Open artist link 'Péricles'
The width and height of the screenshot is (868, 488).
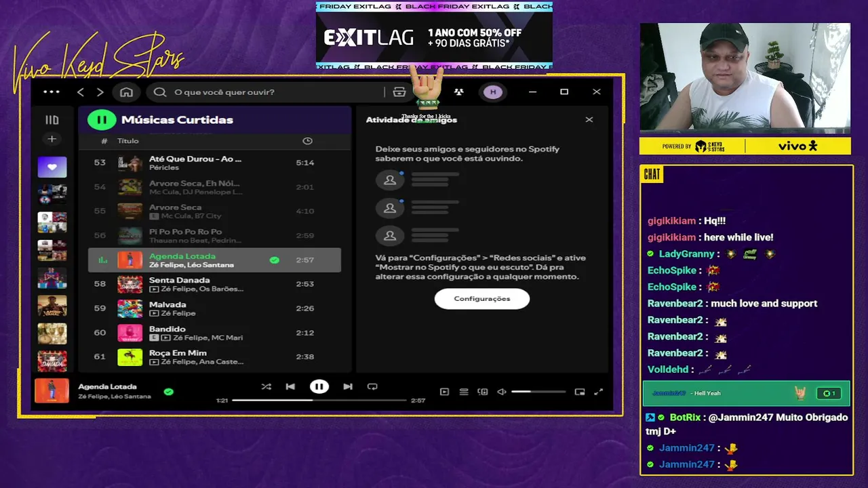pos(164,167)
